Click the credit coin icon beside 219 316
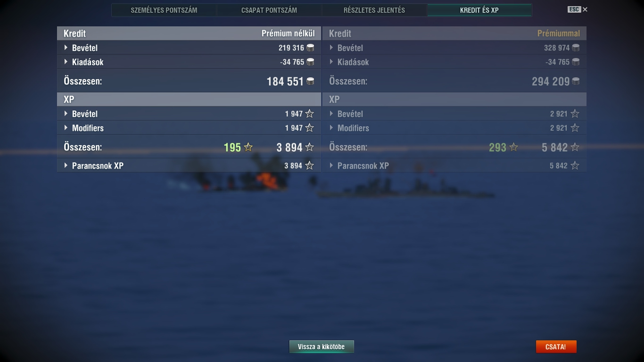Image resolution: width=644 pixels, height=362 pixels. click(310, 48)
